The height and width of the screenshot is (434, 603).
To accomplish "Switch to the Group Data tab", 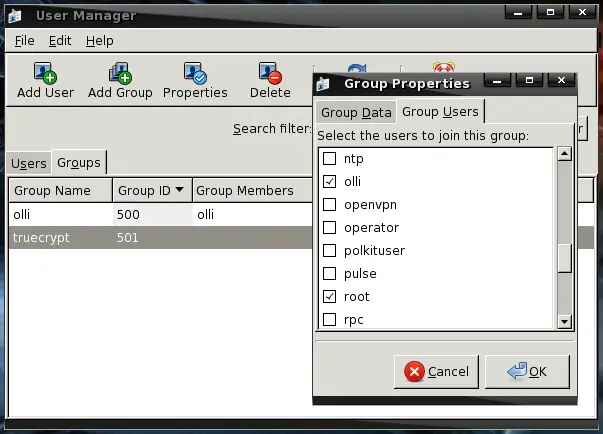I will 356,113.
